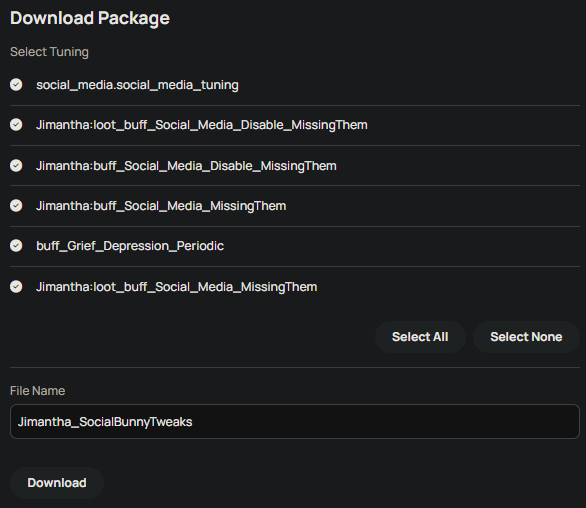The width and height of the screenshot is (586, 508).
Task: Click the Select All button
Action: [420, 337]
